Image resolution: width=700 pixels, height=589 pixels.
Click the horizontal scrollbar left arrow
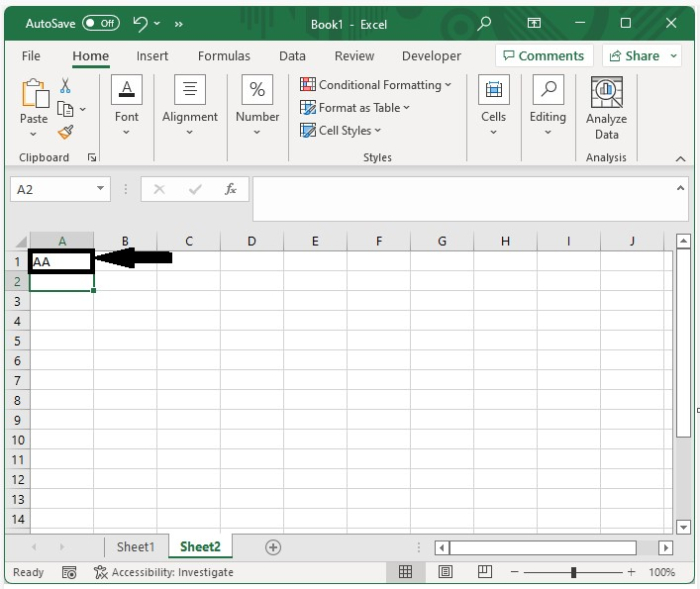(442, 548)
